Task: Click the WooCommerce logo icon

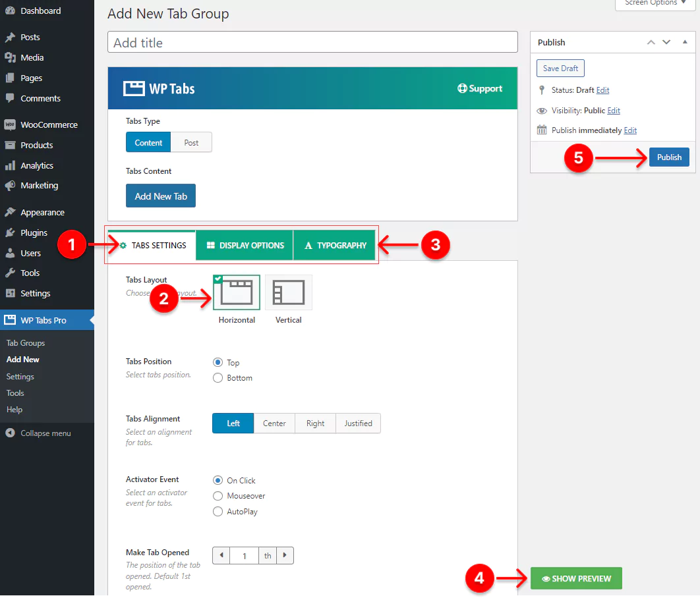Action: [10, 125]
